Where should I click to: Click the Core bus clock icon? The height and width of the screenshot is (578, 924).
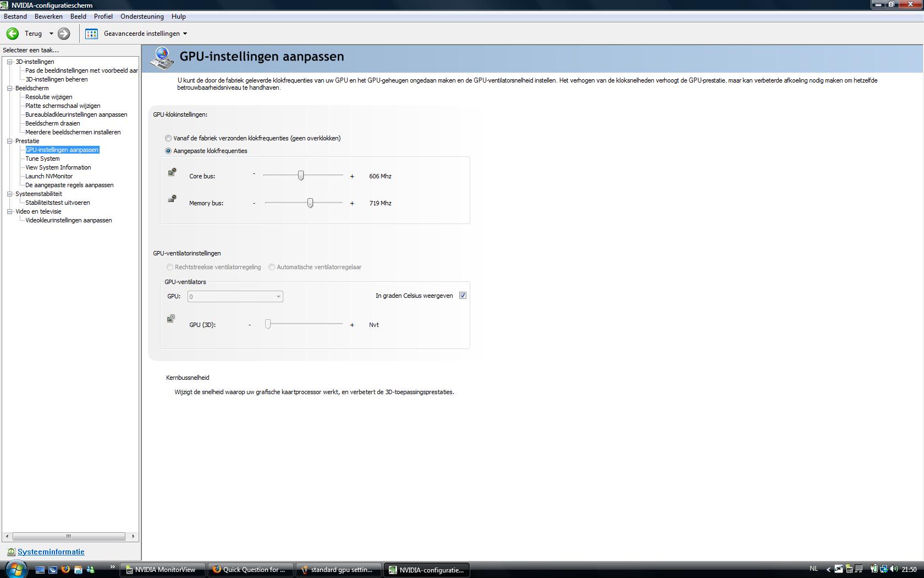click(x=172, y=172)
